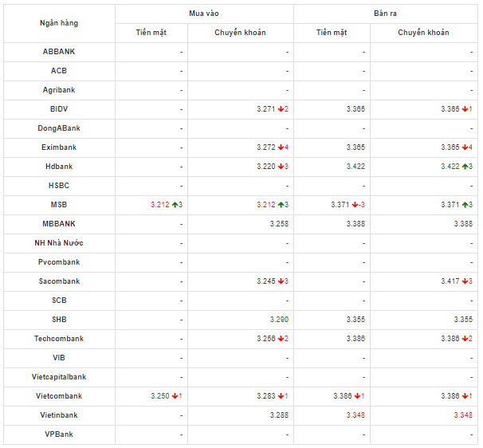
Task: Select the Vietinbank row label
Action: pos(59,415)
